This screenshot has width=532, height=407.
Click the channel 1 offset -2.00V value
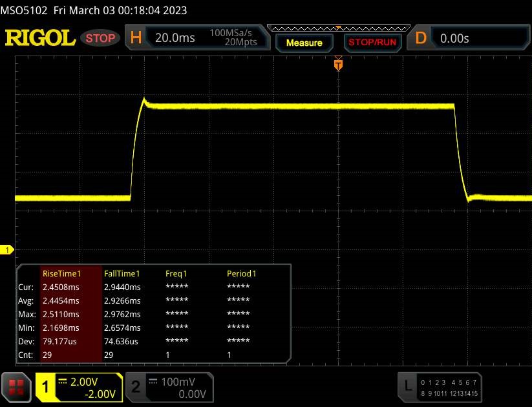tap(100, 394)
